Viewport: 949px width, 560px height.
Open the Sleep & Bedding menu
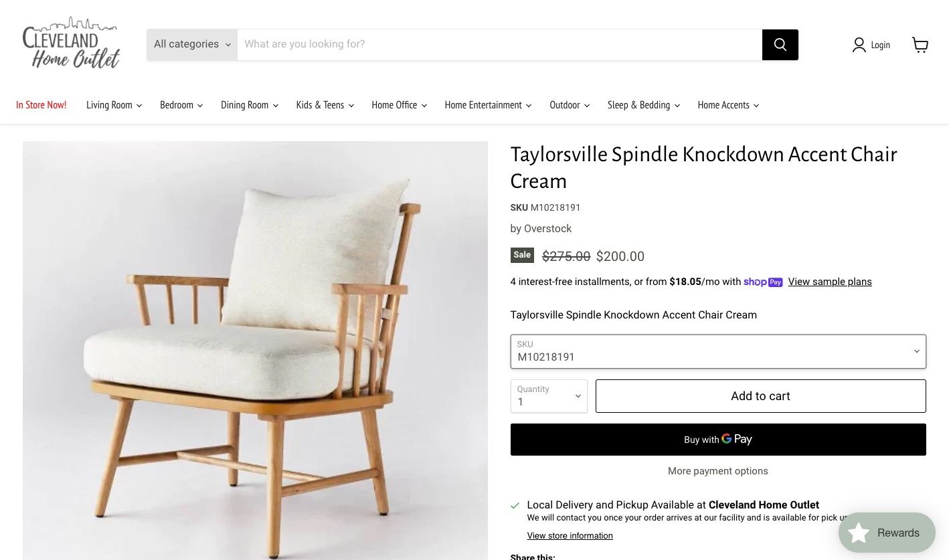(643, 105)
